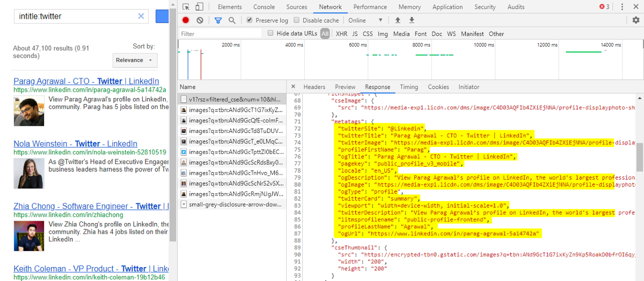Filter requests by Manifest

coord(472,34)
